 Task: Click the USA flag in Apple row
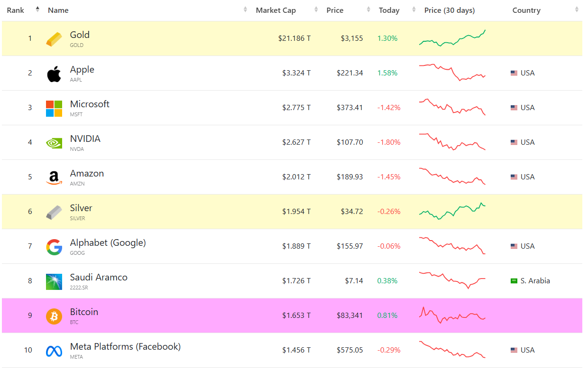pos(514,73)
